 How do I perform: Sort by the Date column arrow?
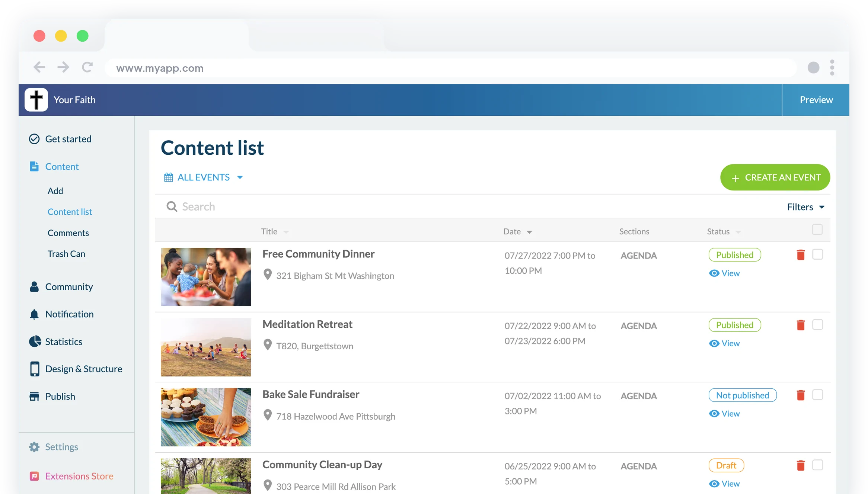(529, 232)
